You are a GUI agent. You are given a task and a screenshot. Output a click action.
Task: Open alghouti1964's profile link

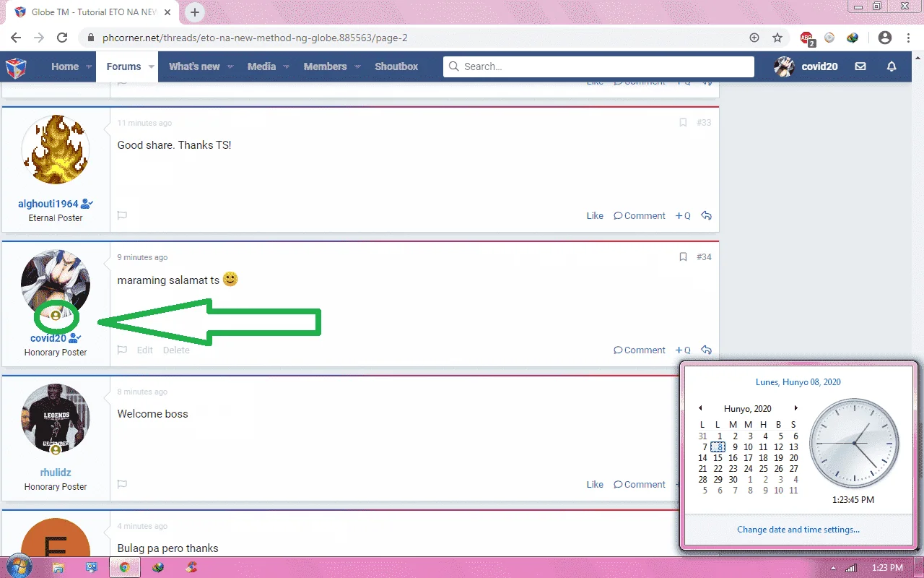pyautogui.click(x=48, y=204)
